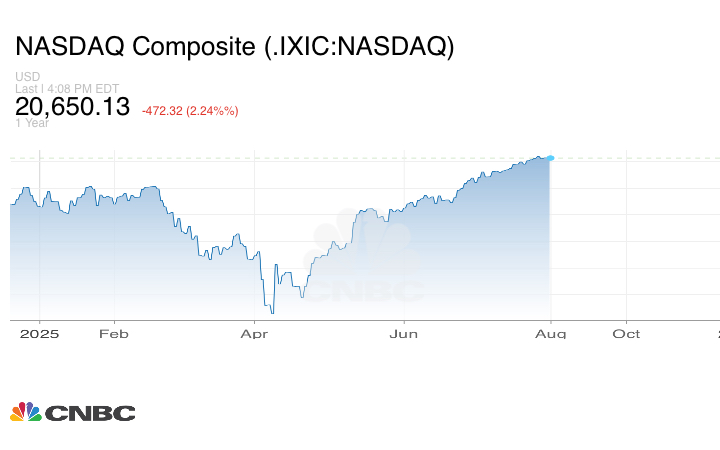This screenshot has width=720, height=450.
Task: Click the 2025 x-axis label
Action: (x=40, y=334)
